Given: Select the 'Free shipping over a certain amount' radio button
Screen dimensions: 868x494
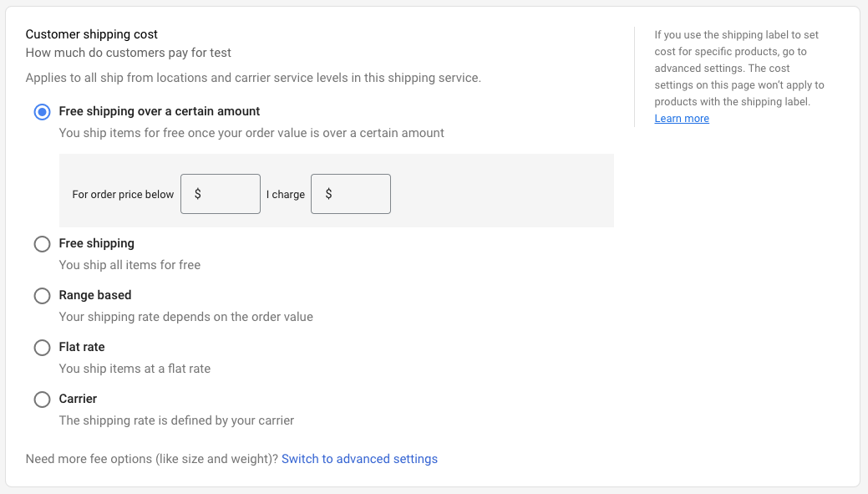Looking at the screenshot, I should 42,112.
